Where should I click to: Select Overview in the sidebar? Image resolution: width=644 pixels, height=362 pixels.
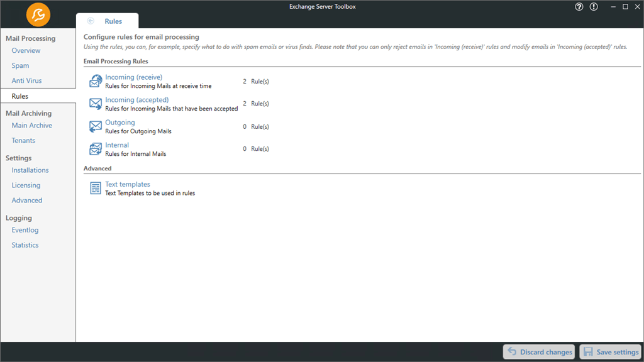coord(26,50)
